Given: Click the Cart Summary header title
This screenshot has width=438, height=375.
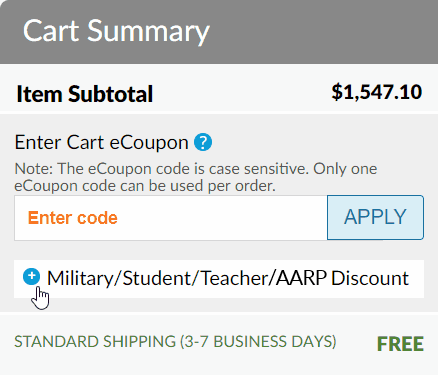Looking at the screenshot, I should 116,31.
